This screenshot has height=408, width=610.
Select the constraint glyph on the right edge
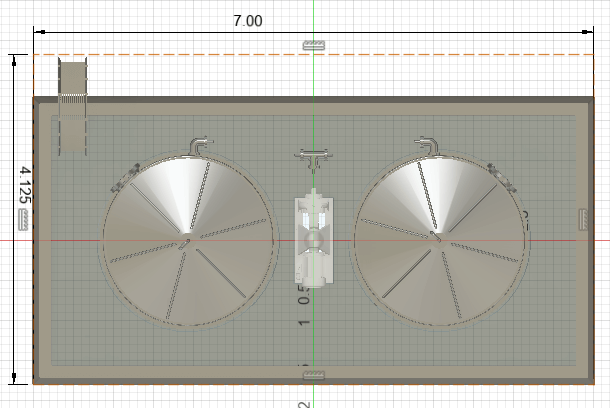click(584, 218)
